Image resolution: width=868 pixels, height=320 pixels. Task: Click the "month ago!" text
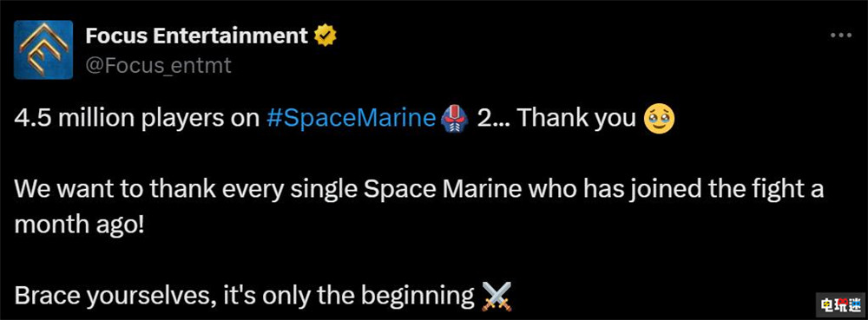click(x=79, y=226)
